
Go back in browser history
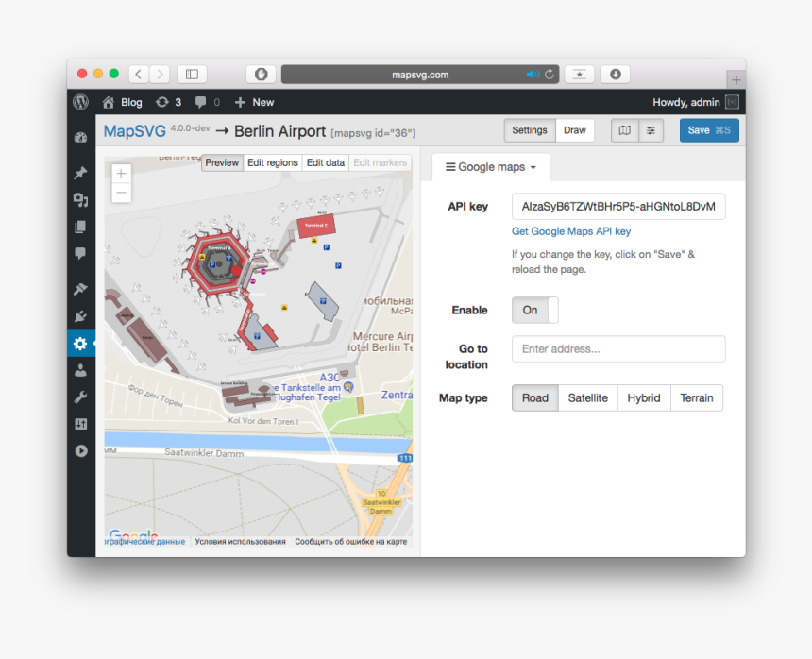(x=138, y=74)
